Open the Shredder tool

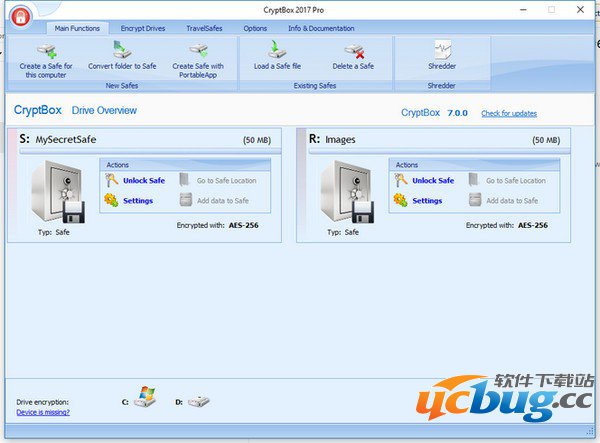point(442,49)
